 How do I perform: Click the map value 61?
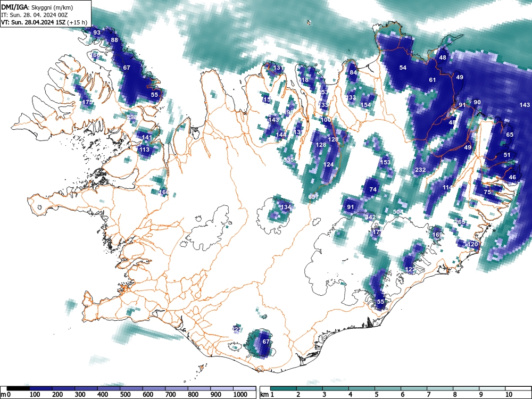(432, 80)
